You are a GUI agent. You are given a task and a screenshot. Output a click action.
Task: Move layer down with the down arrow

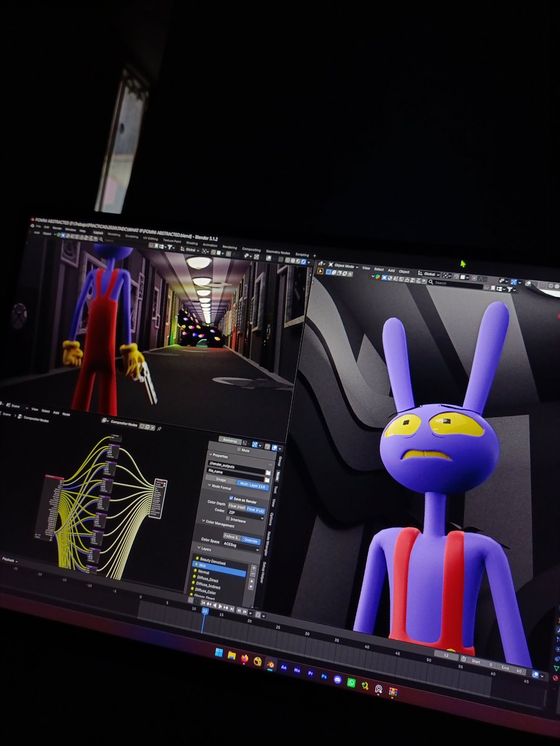click(x=250, y=587)
